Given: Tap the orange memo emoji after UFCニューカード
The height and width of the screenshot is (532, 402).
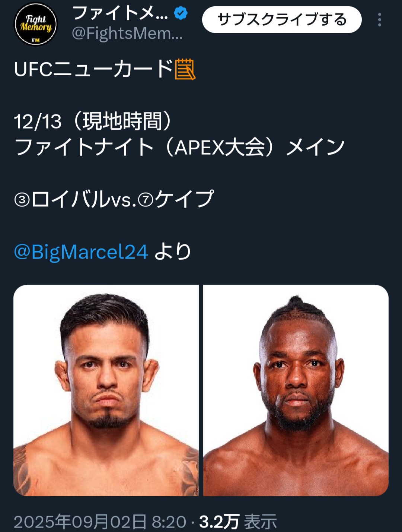Looking at the screenshot, I should click(185, 69).
